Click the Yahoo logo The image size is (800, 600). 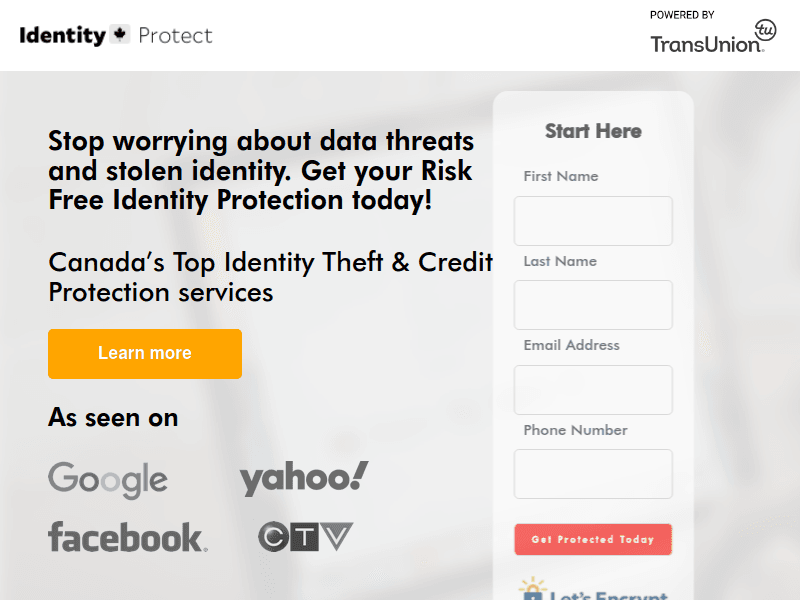tap(304, 477)
